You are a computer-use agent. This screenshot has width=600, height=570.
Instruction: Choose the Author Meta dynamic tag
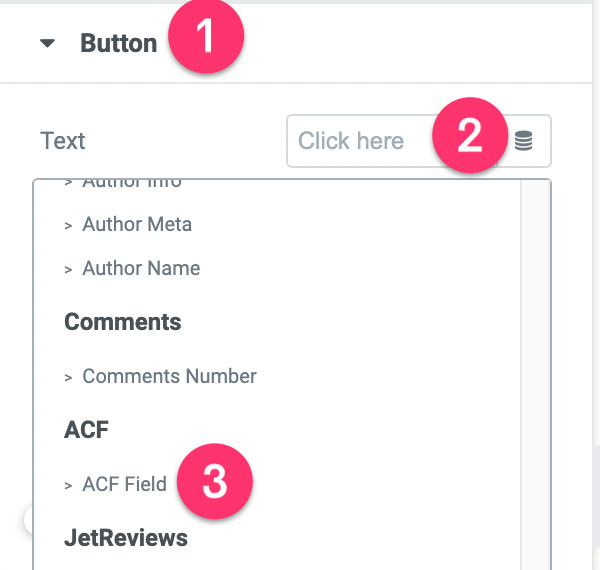(x=136, y=224)
